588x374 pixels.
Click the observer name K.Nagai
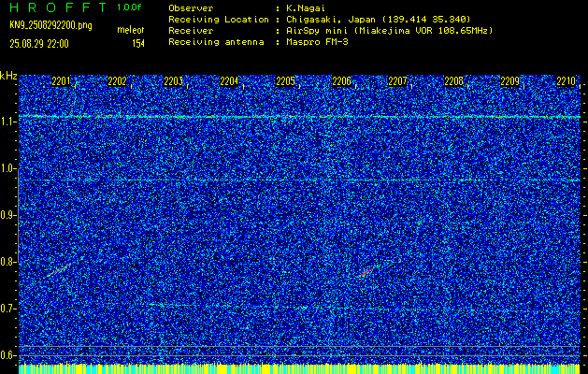point(306,8)
